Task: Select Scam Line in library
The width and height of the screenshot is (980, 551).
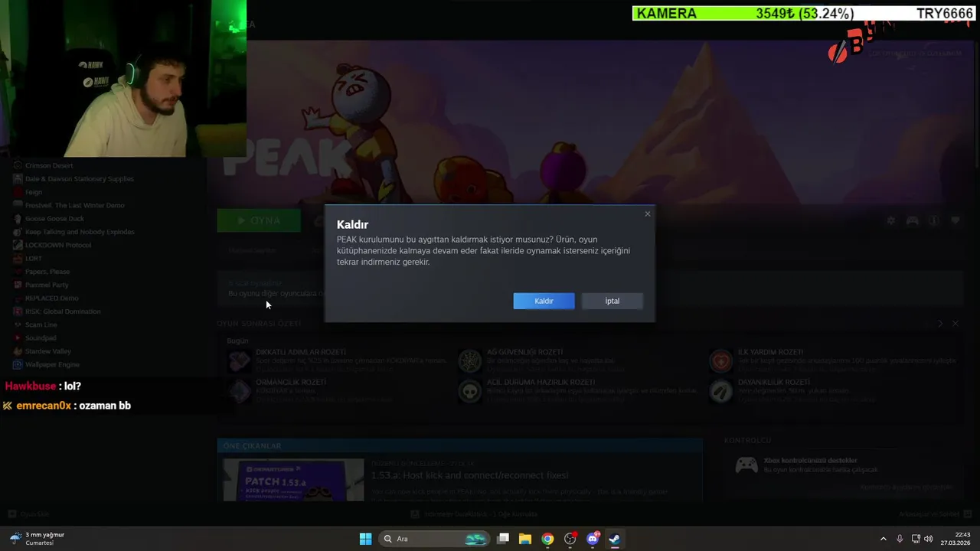Action: click(41, 324)
